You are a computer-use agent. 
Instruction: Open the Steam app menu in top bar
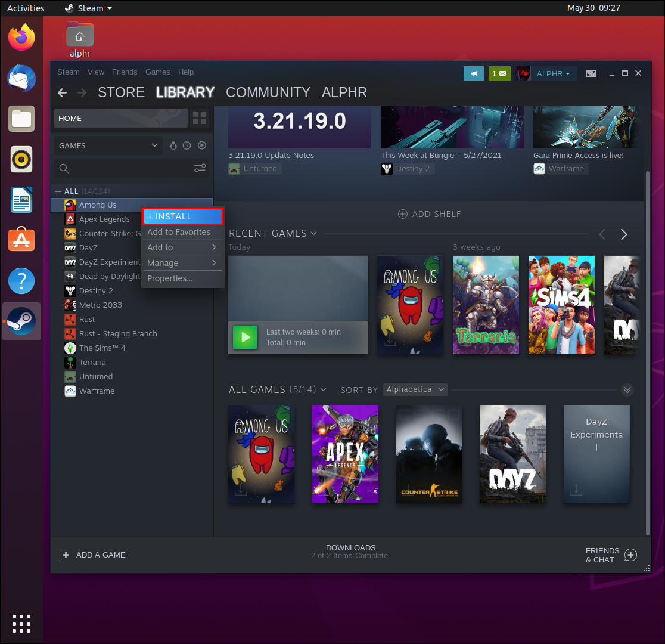pyautogui.click(x=89, y=8)
